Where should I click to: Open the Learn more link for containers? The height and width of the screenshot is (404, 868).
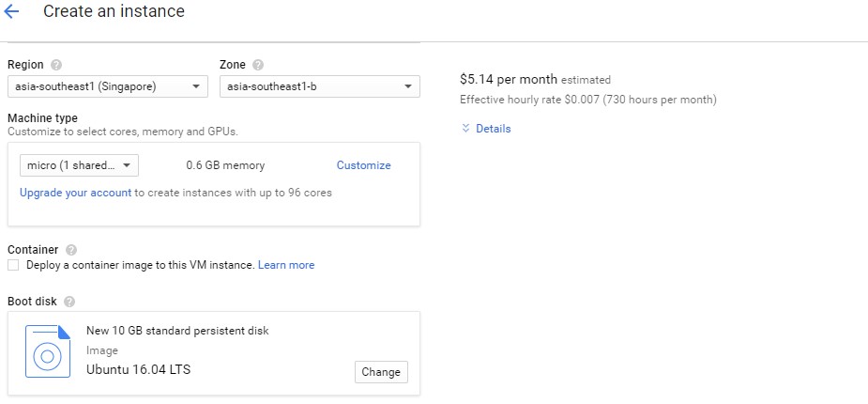click(x=286, y=265)
